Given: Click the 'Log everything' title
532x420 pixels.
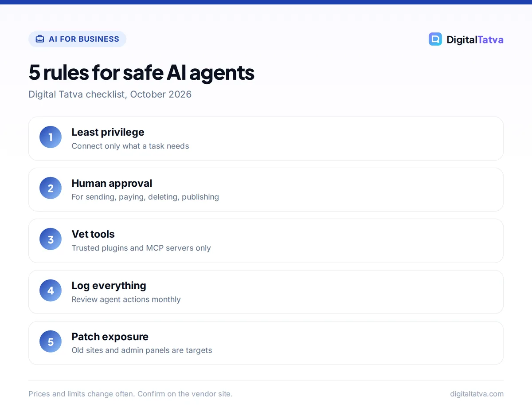Looking at the screenshot, I should click(x=109, y=286).
